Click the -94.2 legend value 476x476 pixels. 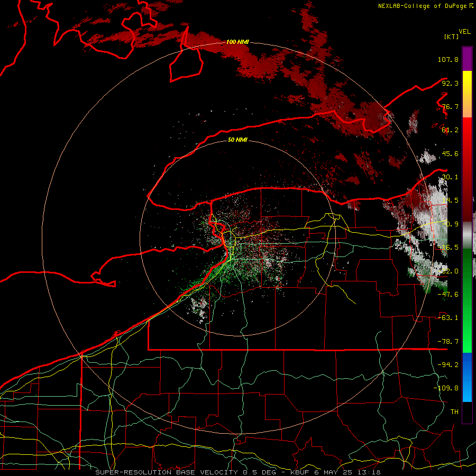pyautogui.click(x=448, y=365)
